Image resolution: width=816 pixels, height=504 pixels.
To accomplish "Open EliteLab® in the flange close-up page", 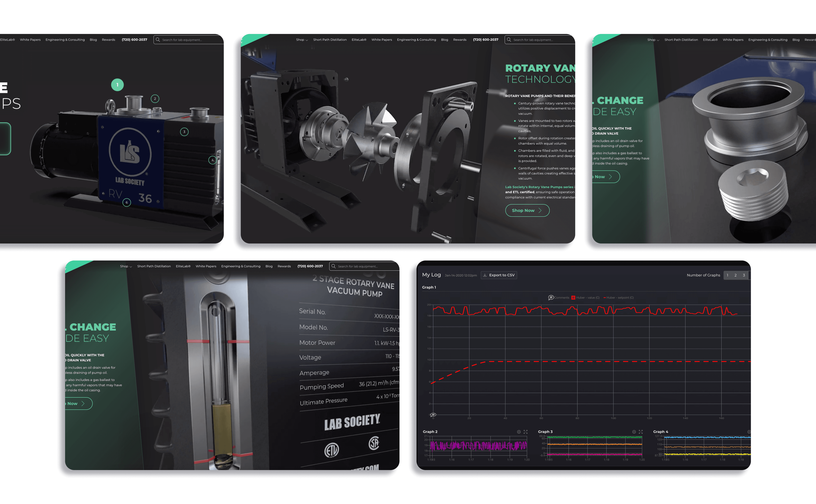I will click(x=710, y=40).
